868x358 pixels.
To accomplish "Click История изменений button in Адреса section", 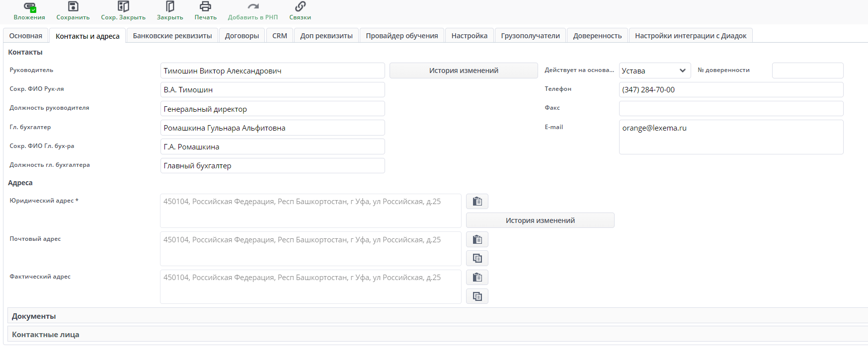I will (540, 220).
